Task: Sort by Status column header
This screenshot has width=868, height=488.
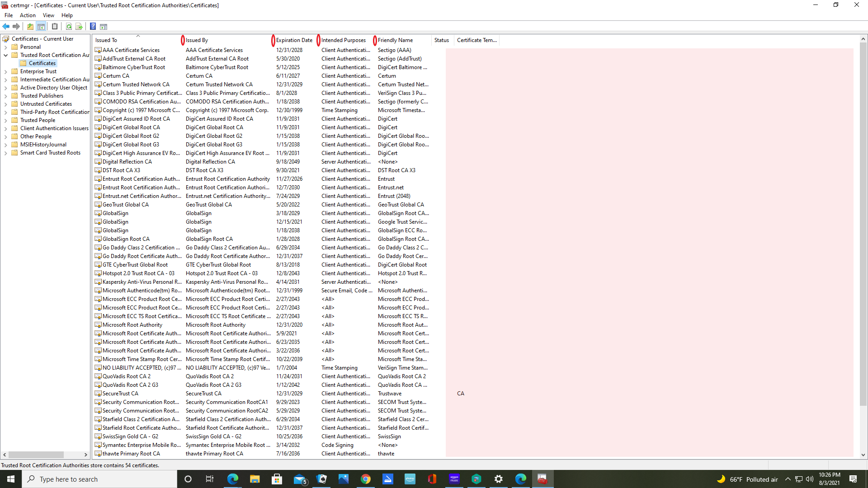Action: (443, 40)
